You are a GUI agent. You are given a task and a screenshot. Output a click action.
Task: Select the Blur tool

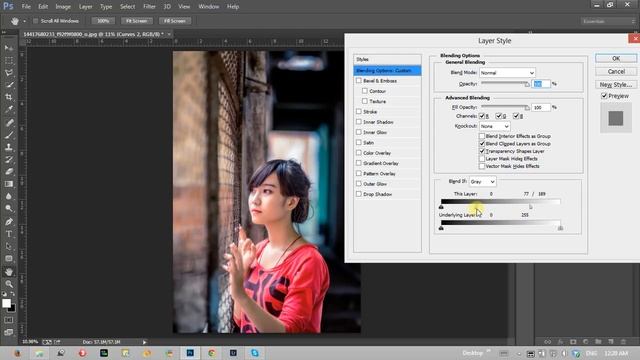coord(9,196)
